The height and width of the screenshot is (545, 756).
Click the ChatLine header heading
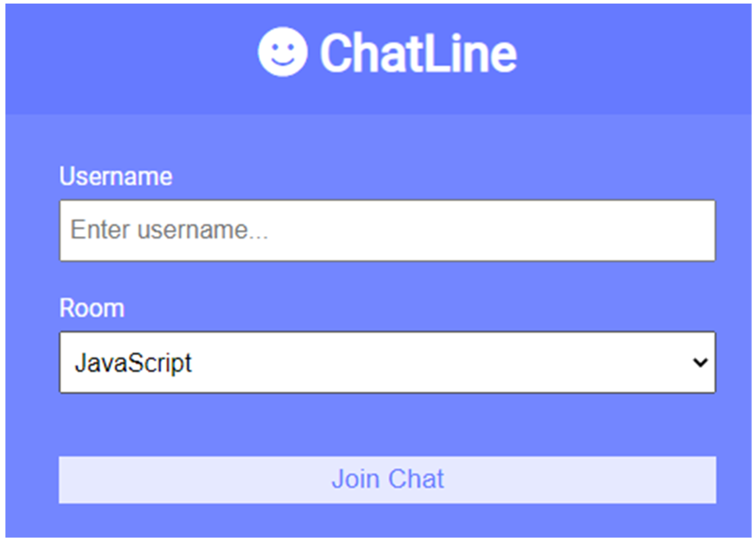418,53
